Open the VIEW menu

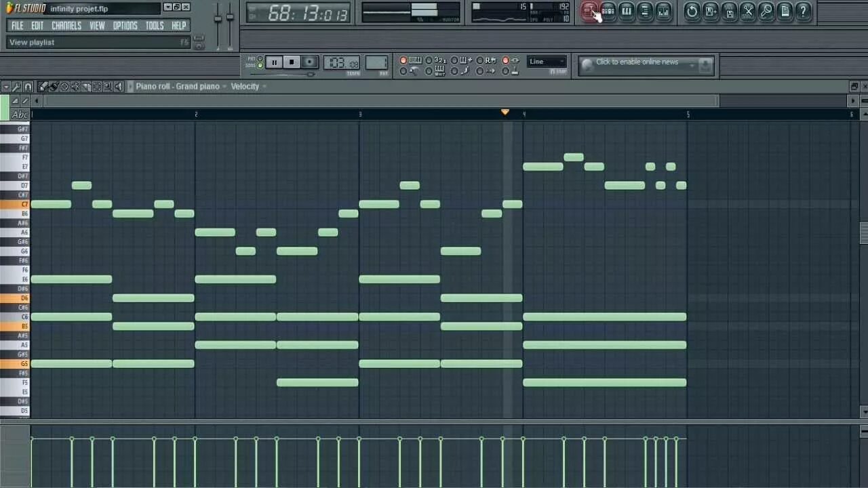click(x=97, y=26)
